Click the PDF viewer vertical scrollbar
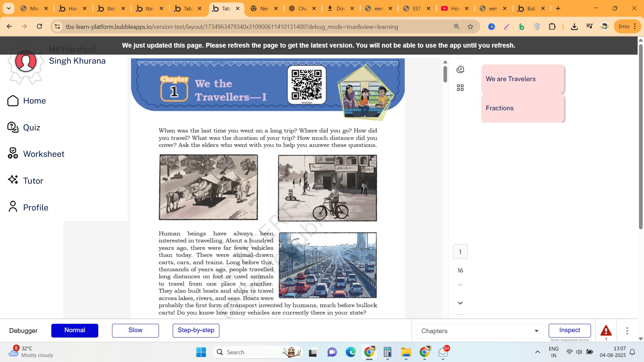 pos(445,74)
